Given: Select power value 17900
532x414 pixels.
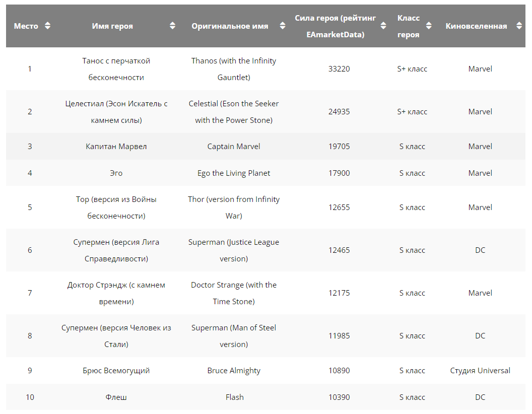Looking at the screenshot, I should click(x=339, y=173).
